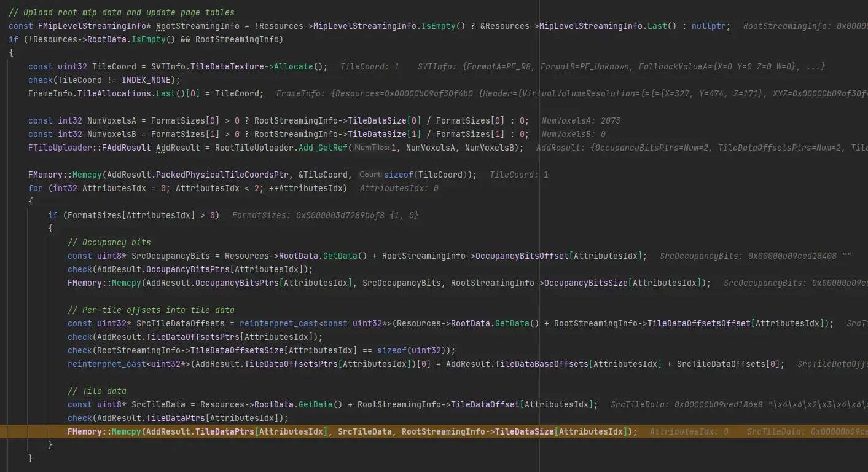Click the NumTiles: parameter hint
The height and width of the screenshot is (472, 868).
tap(372, 147)
